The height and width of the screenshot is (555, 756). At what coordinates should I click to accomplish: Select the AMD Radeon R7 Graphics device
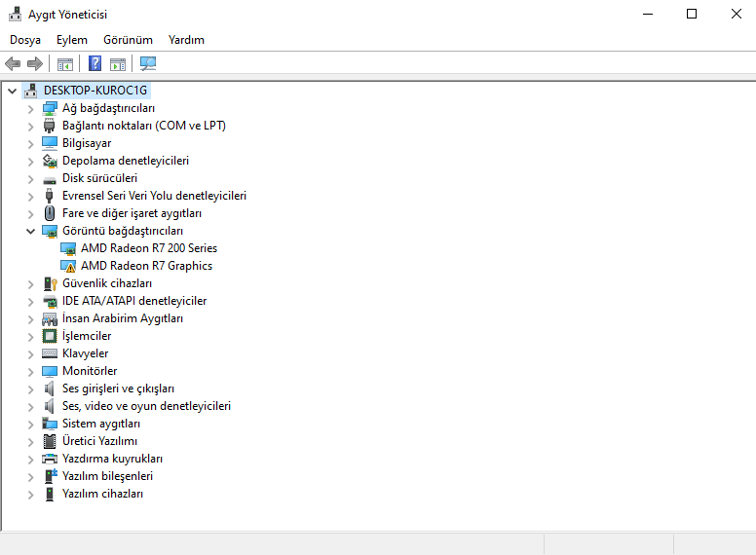pos(146,266)
